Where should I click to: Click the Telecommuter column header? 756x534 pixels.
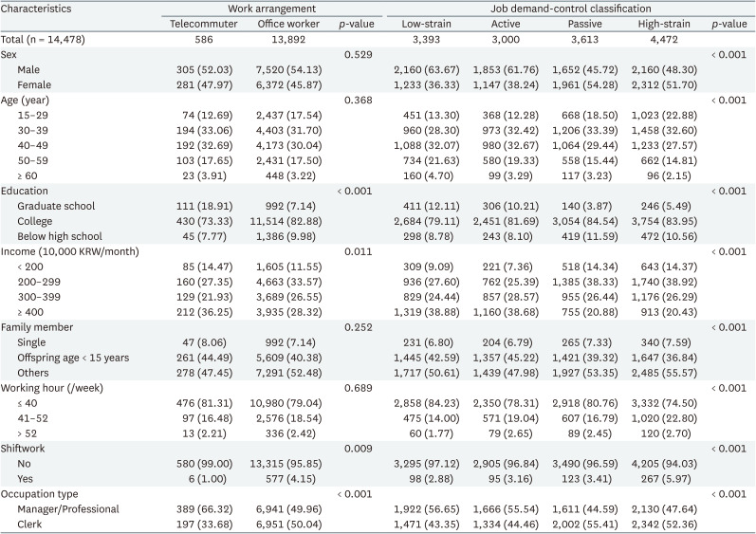[199, 24]
